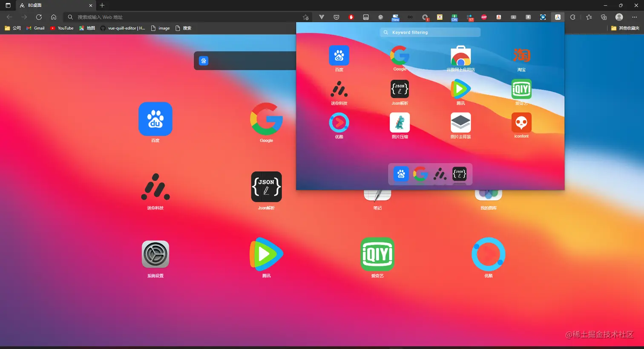Open vue-quill-editor GitHub bookmark

pos(123,28)
